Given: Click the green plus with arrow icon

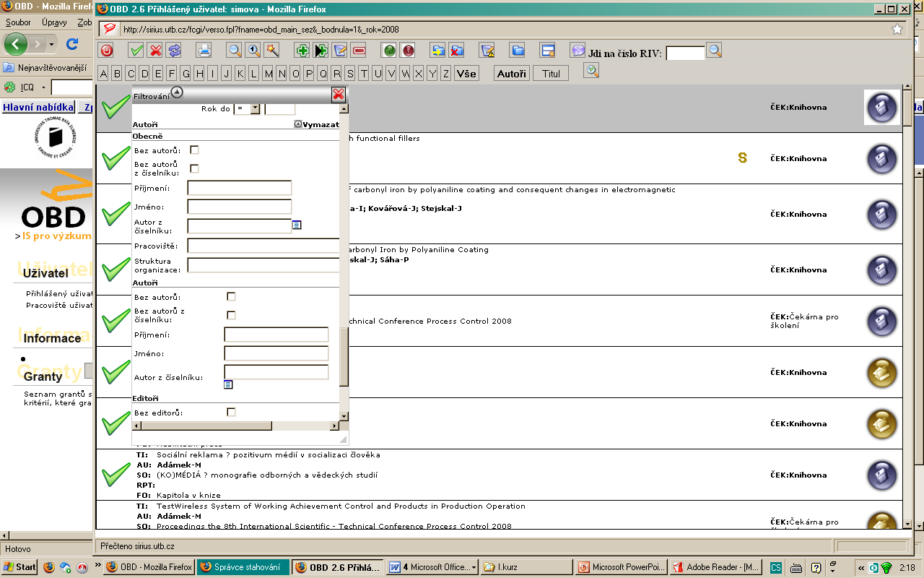Looking at the screenshot, I should coord(321,51).
